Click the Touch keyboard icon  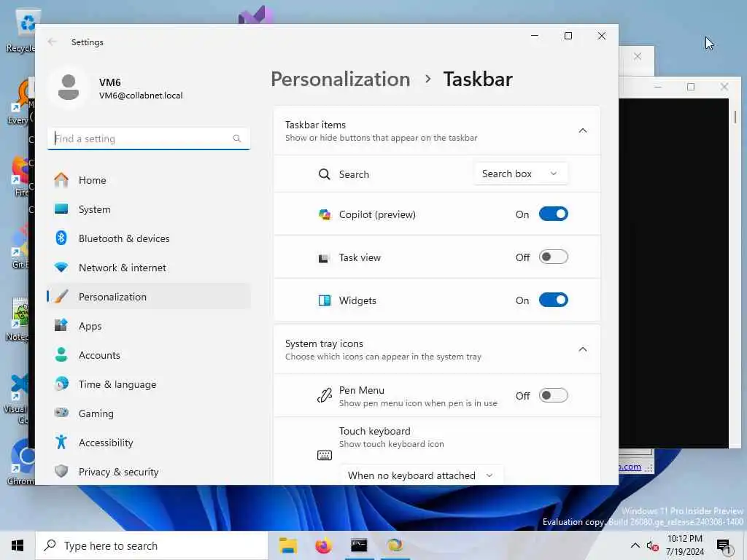(x=325, y=455)
